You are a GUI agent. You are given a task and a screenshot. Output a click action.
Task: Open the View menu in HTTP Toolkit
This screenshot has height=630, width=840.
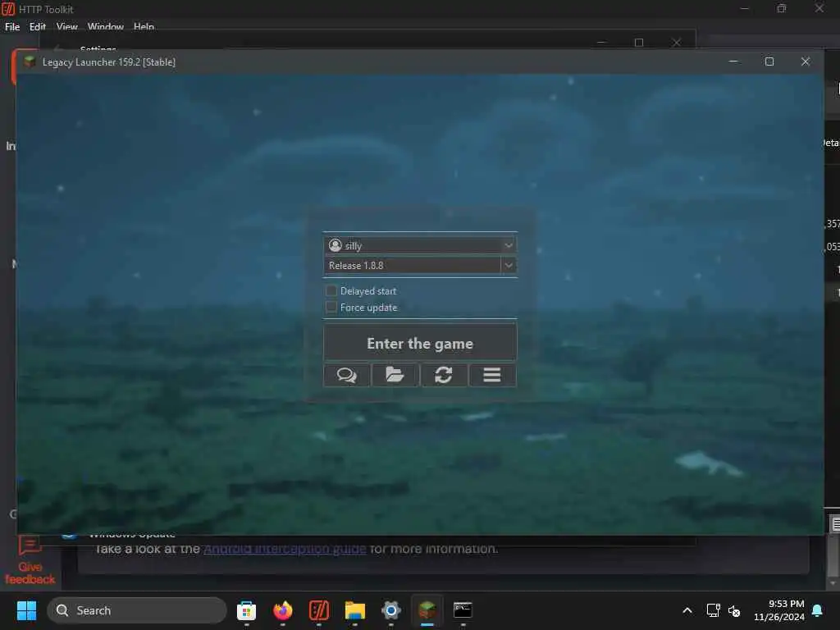coord(67,26)
